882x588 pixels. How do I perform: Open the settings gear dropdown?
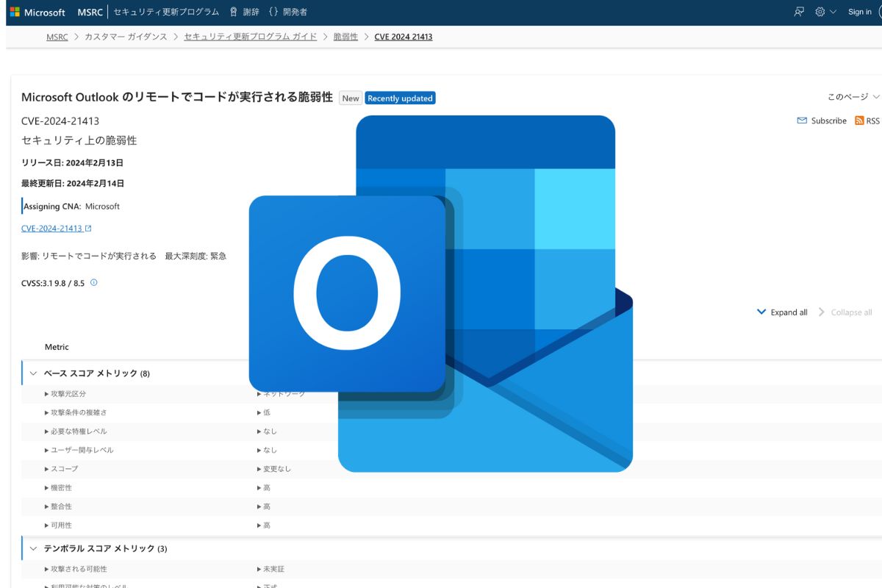click(825, 12)
